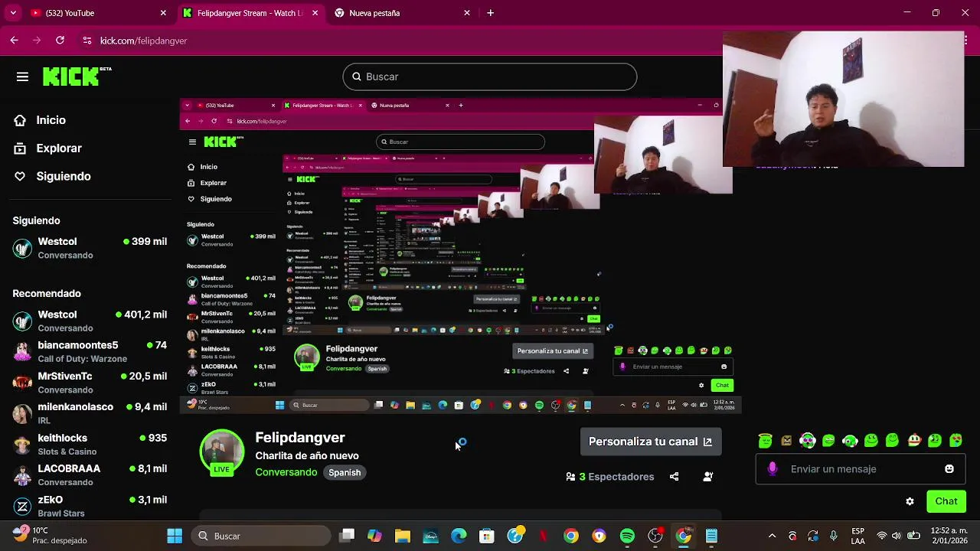Show hidden system tray icons
Screen dimensions: 980x551
772,536
